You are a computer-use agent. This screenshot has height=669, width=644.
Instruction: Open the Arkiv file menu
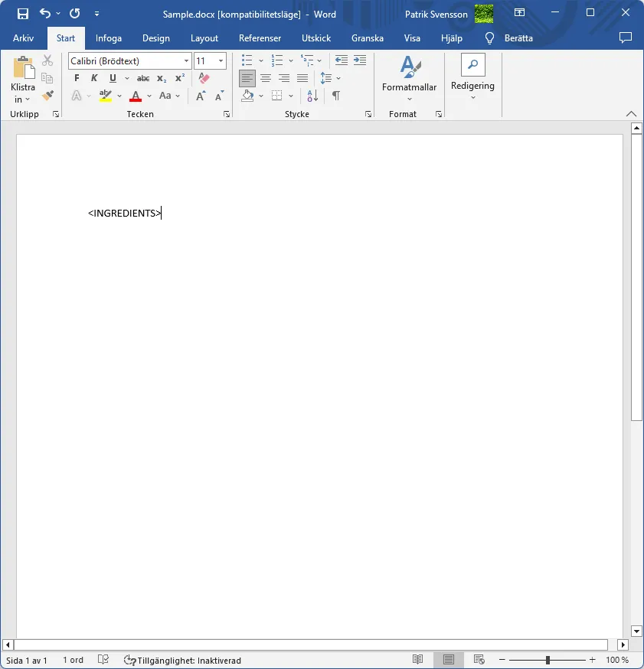pos(24,38)
